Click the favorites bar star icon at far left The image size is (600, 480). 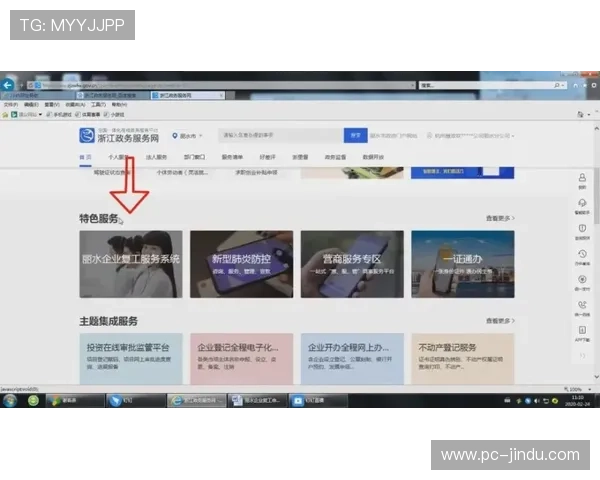5,114
